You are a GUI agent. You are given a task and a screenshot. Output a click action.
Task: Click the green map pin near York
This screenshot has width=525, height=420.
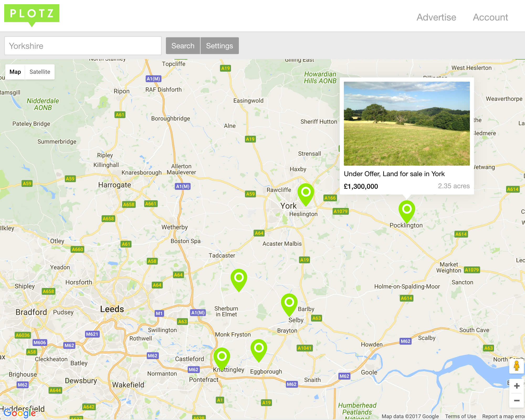pos(306,192)
